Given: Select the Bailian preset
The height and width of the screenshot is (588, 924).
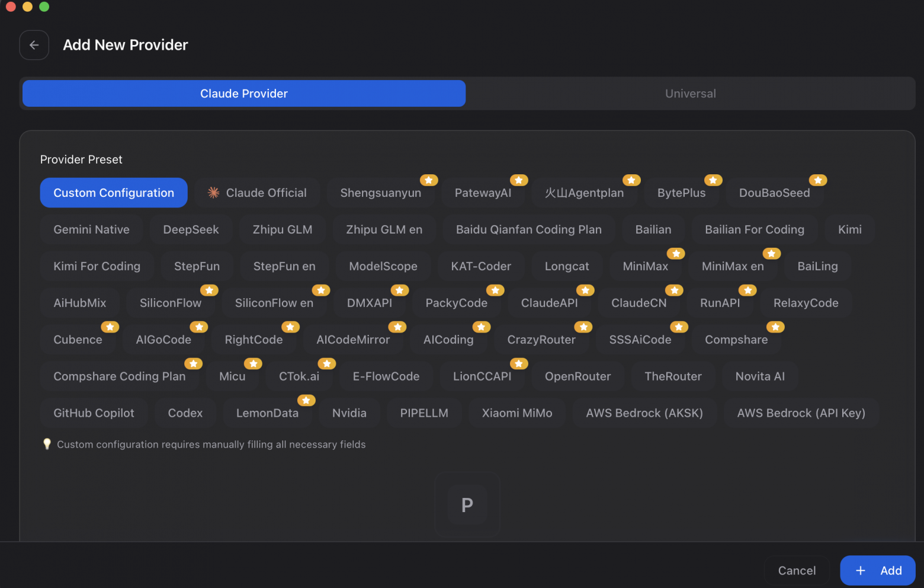Looking at the screenshot, I should pyautogui.click(x=653, y=229).
